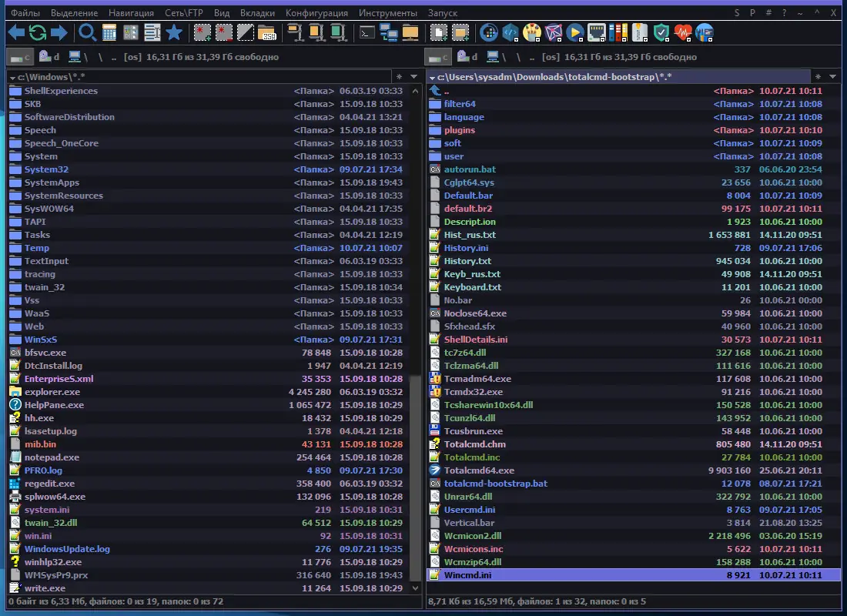The image size is (847, 616).
Task: Create new file with the page-plus icon
Action: (x=439, y=33)
